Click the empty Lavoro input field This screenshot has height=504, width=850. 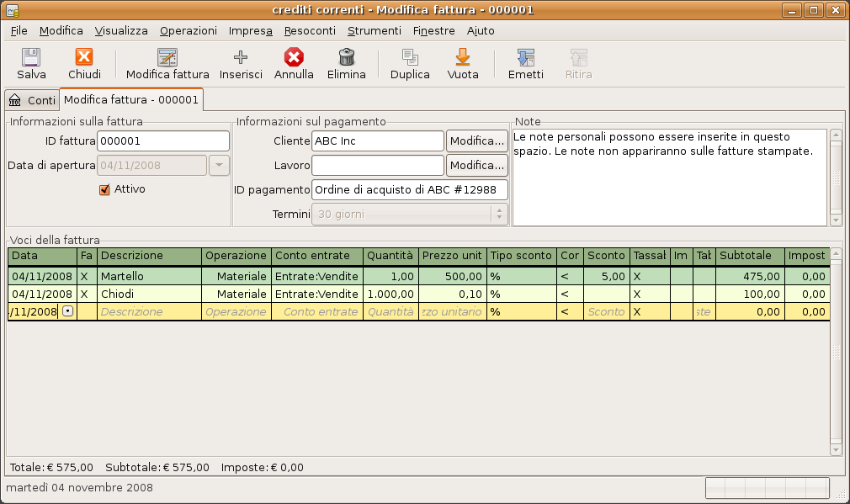click(x=378, y=165)
